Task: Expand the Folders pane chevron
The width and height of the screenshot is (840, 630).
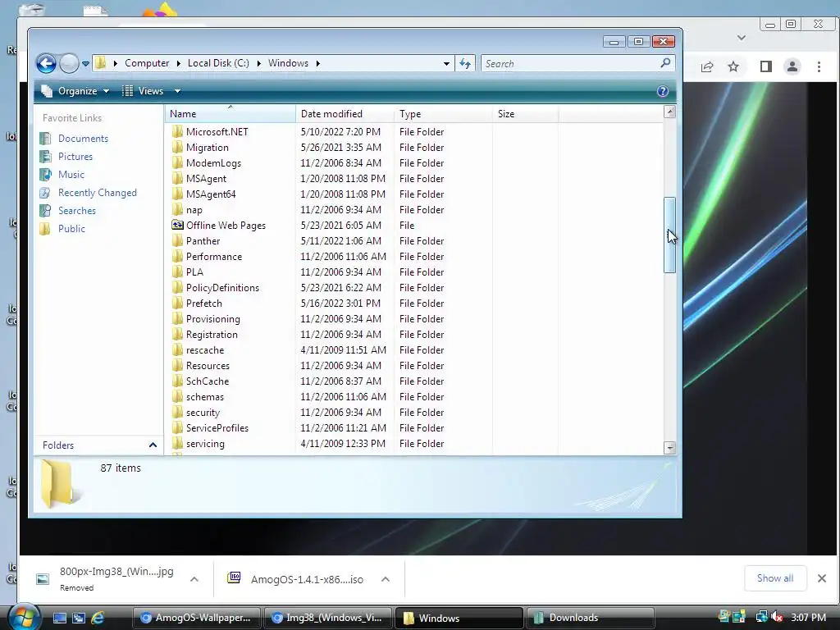Action: [x=153, y=445]
